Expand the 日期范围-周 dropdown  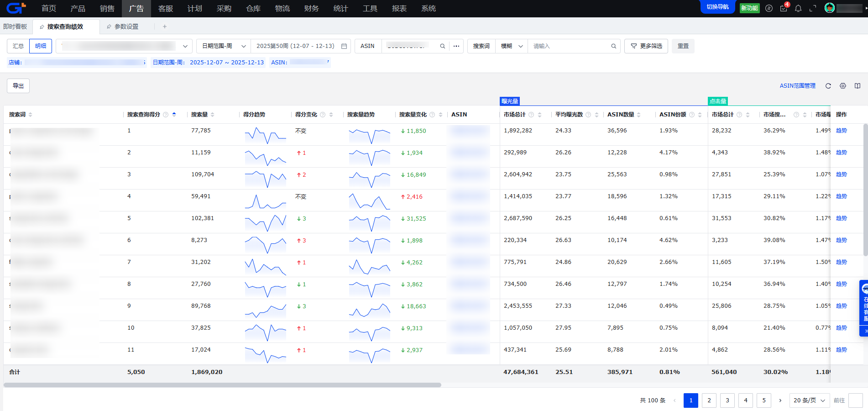coord(224,46)
